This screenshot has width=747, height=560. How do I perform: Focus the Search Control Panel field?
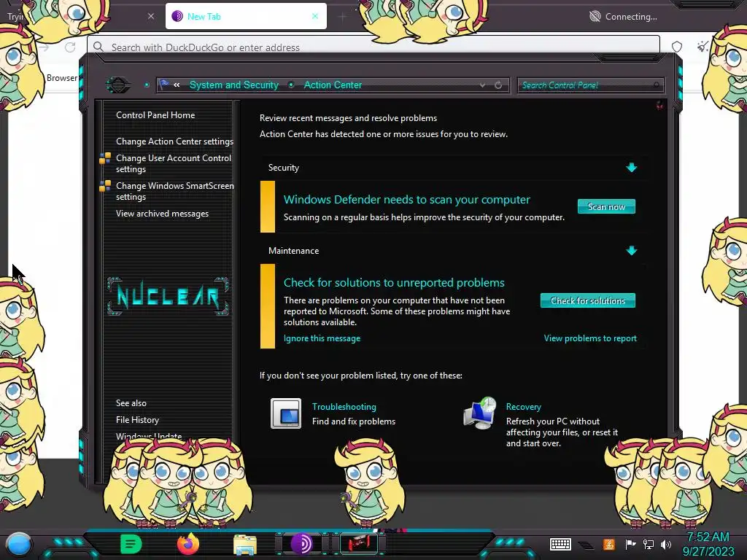(x=589, y=85)
